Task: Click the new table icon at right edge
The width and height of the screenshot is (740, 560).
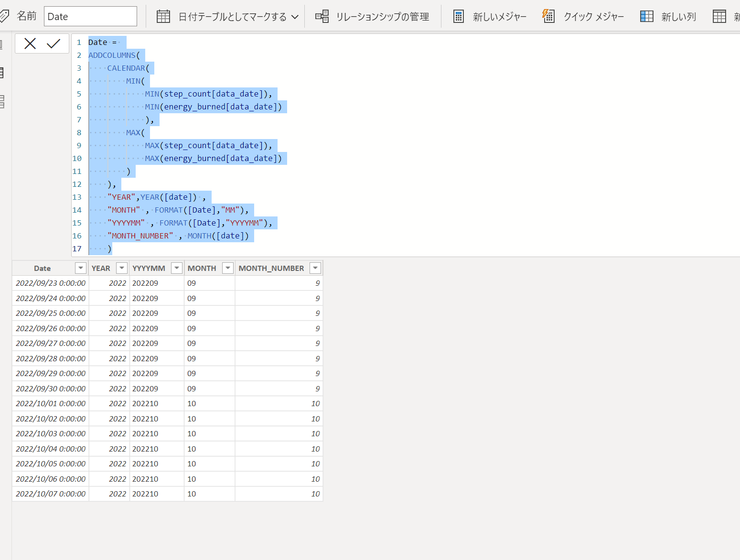Action: [x=719, y=16]
